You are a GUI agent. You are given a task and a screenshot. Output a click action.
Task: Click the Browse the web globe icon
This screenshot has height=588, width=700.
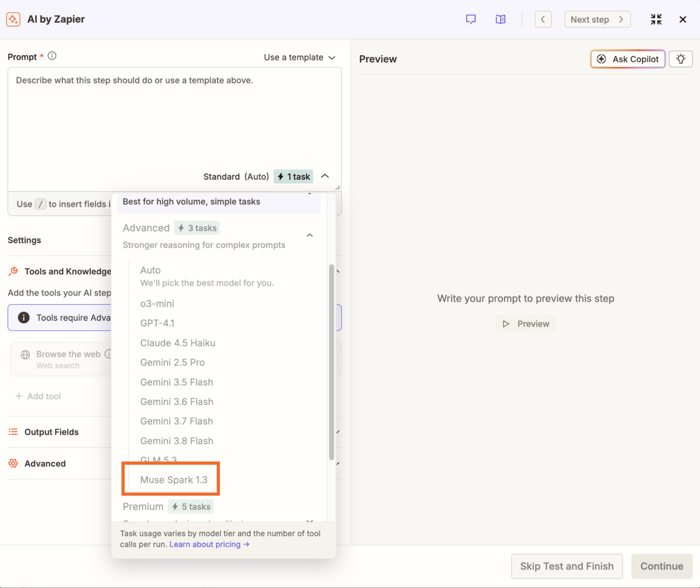point(25,355)
